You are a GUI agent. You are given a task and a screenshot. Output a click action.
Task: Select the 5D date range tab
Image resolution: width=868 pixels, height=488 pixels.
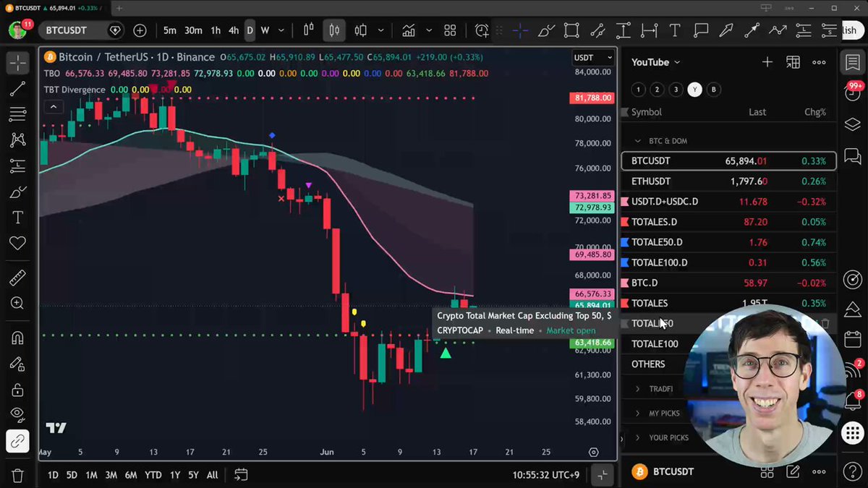pyautogui.click(x=72, y=475)
